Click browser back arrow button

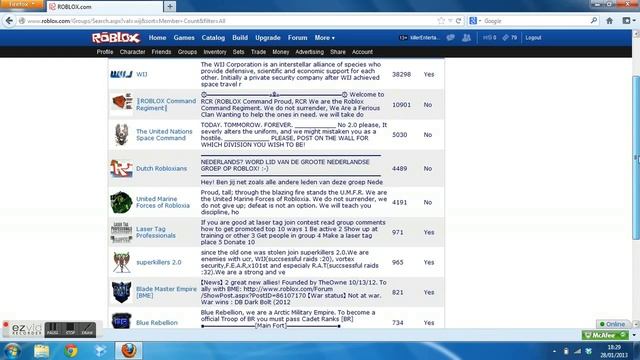(x=9, y=21)
